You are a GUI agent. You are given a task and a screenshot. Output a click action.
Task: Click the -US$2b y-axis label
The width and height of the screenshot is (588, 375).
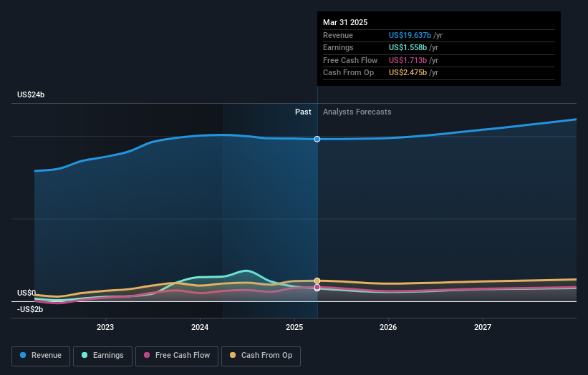click(30, 309)
